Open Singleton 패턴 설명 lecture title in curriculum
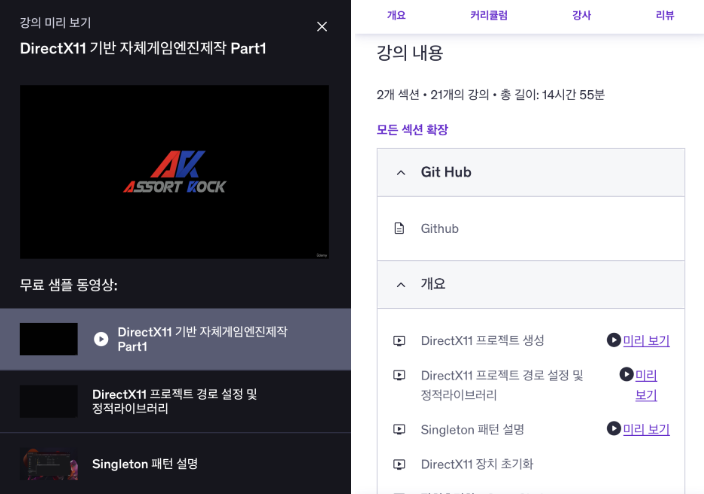 point(472,430)
